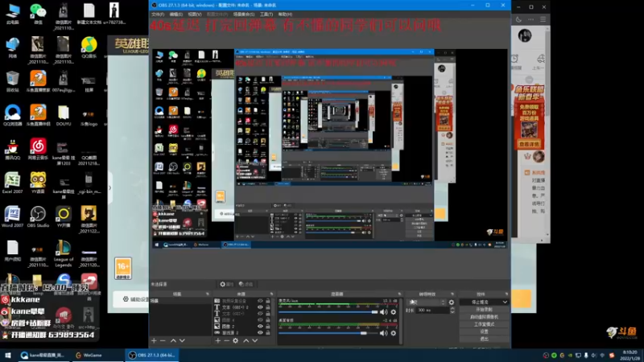Pop out the 混音器 dock panel
This screenshot has width=644, height=362.
pyautogui.click(x=399, y=294)
